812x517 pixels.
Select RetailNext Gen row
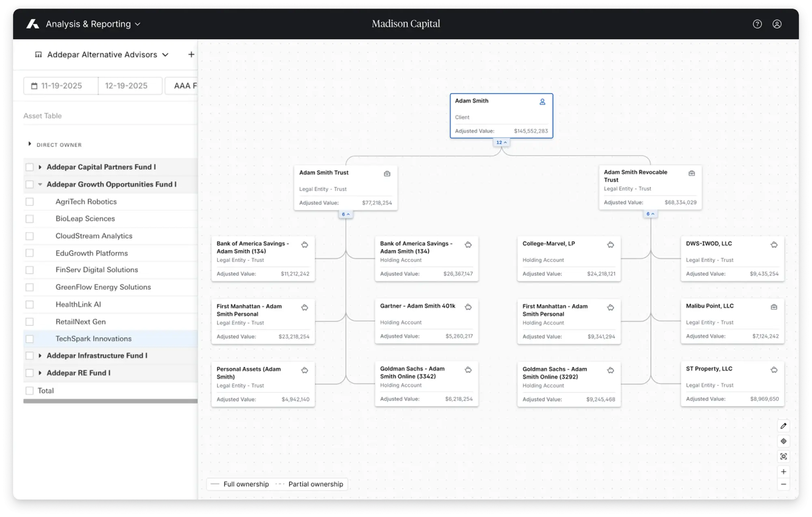tap(110, 322)
